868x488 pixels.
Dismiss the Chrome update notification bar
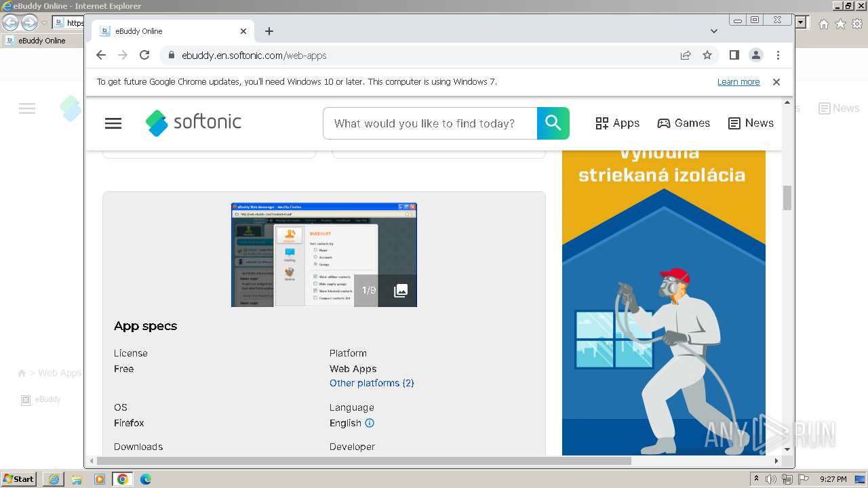(776, 82)
